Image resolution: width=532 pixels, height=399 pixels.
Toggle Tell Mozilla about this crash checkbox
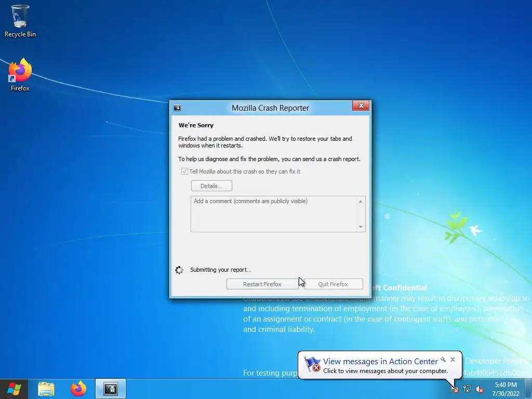point(184,171)
